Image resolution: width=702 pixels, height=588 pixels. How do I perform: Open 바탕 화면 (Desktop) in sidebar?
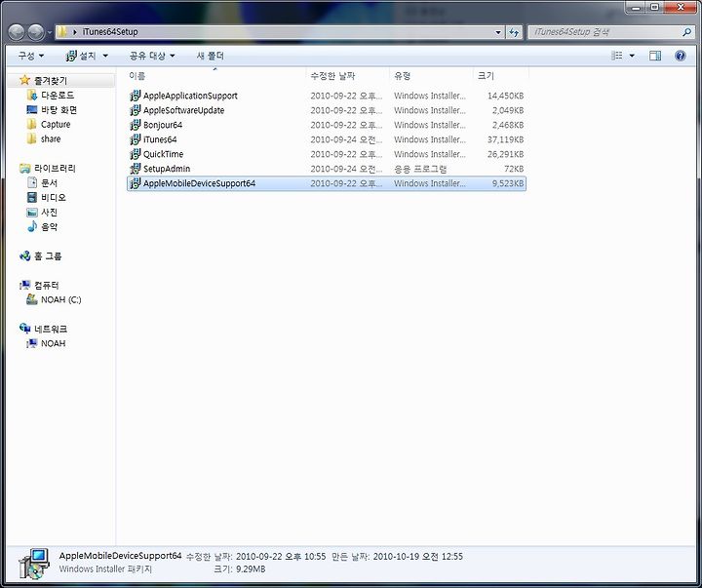58,110
